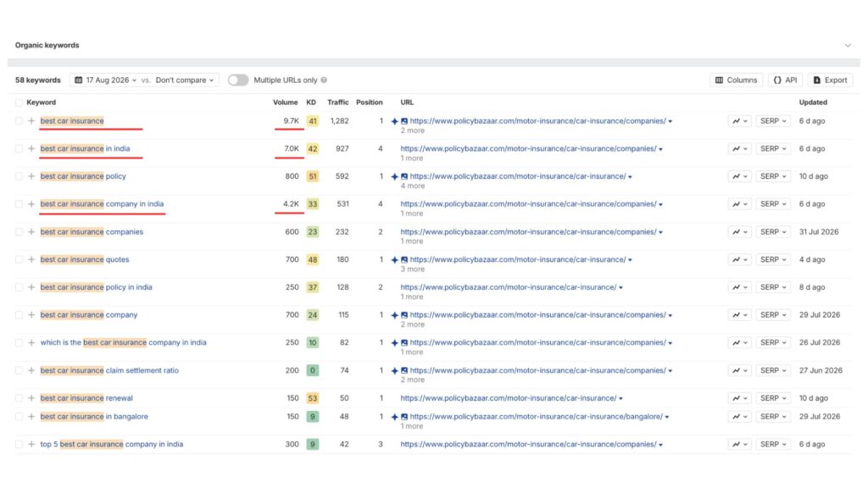Expand '4 more' URLs under 'best car insurance policy' row
Viewport: 868px width, 488px height.
(x=413, y=186)
